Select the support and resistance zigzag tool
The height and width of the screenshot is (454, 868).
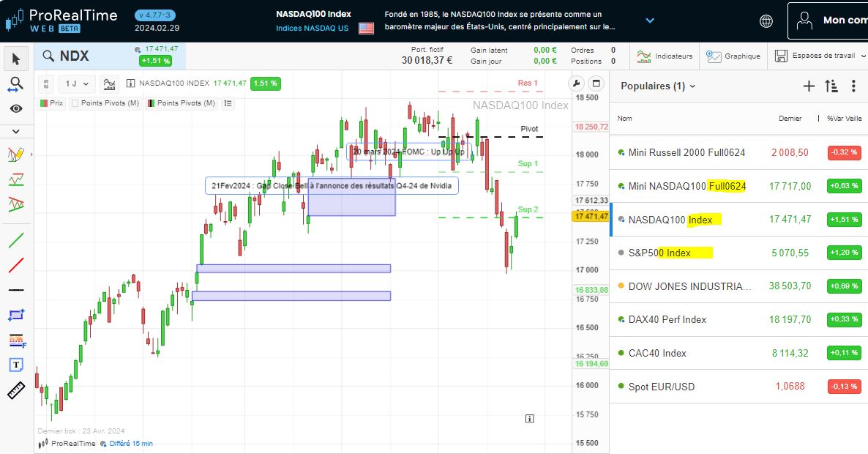tap(16, 179)
